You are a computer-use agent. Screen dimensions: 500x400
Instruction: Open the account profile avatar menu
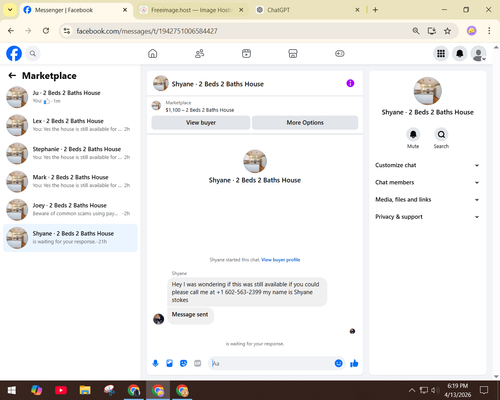[478, 54]
